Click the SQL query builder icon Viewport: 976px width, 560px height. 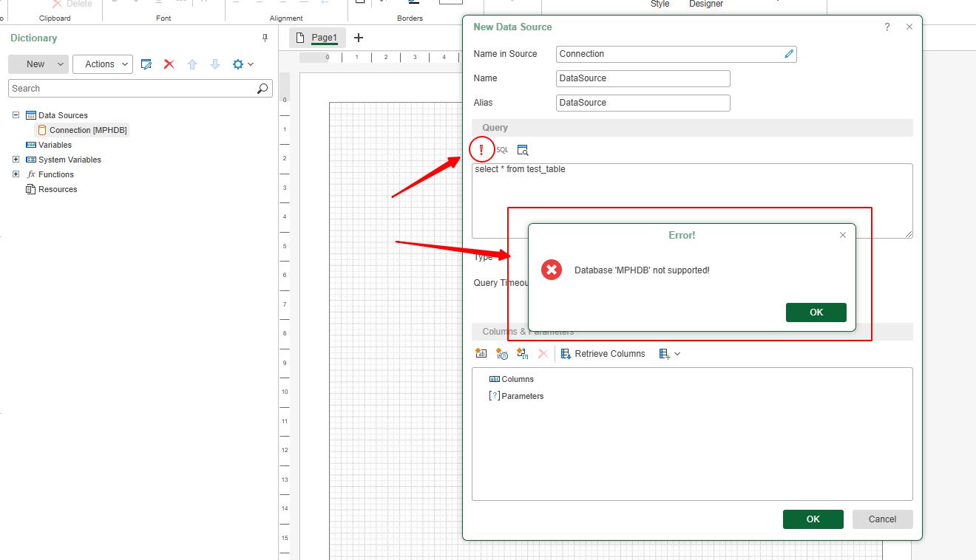pyautogui.click(x=502, y=150)
